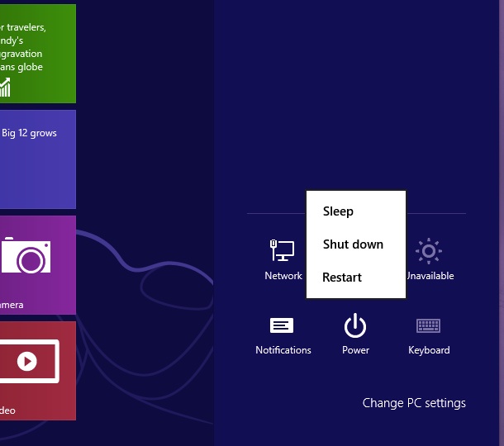The width and height of the screenshot is (504, 446).
Task: Open the Network settings icon
Action: tap(283, 250)
